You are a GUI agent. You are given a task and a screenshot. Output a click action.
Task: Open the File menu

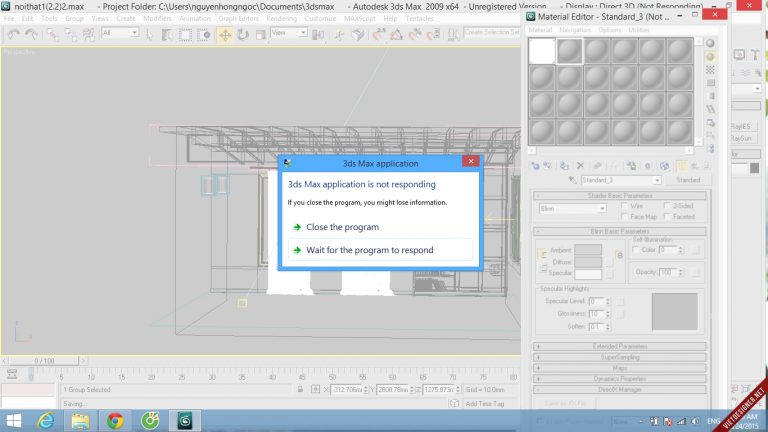click(x=9, y=19)
